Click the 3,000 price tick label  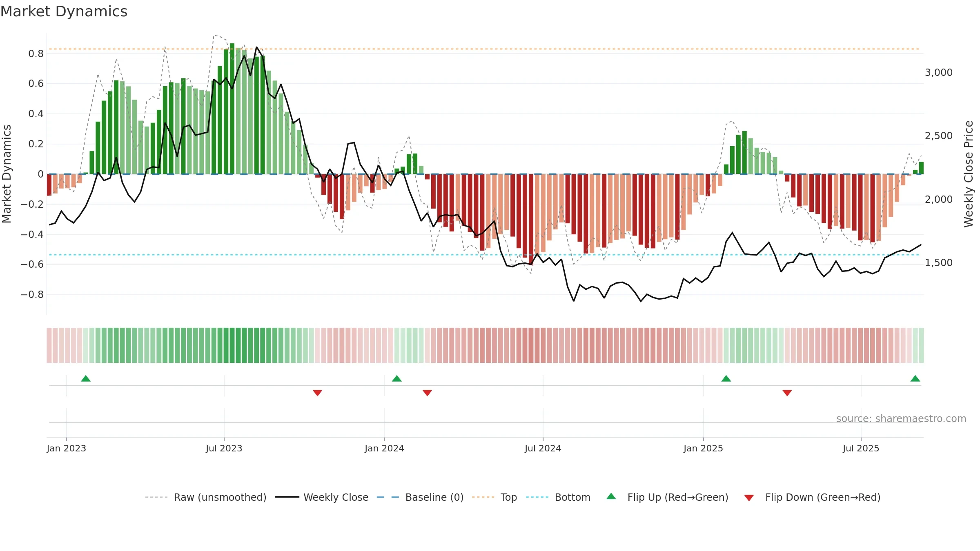pos(939,73)
